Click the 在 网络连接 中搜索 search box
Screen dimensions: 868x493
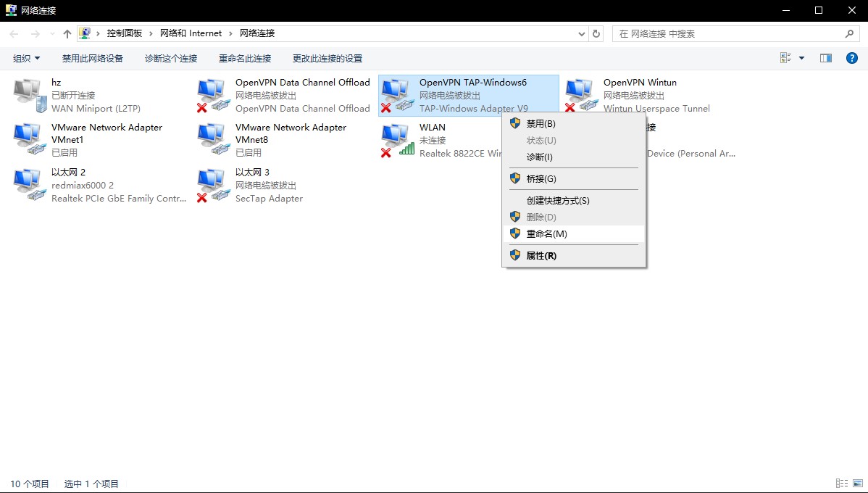click(x=728, y=34)
